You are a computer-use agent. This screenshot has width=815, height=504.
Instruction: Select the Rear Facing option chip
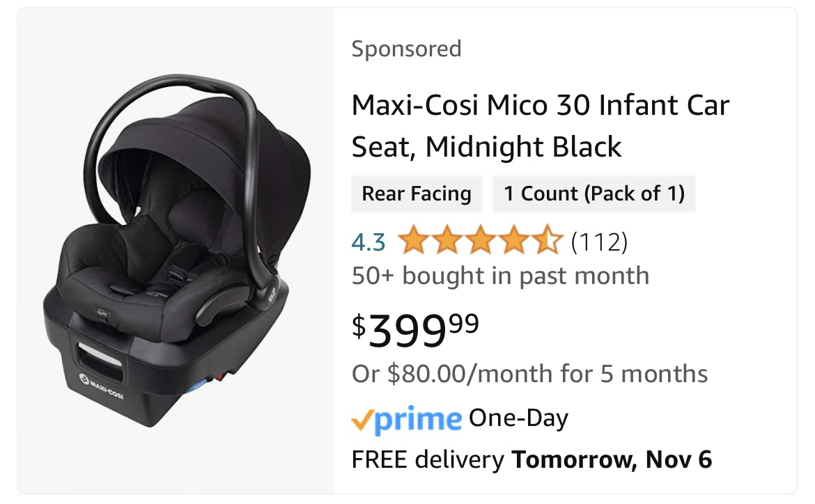click(417, 194)
